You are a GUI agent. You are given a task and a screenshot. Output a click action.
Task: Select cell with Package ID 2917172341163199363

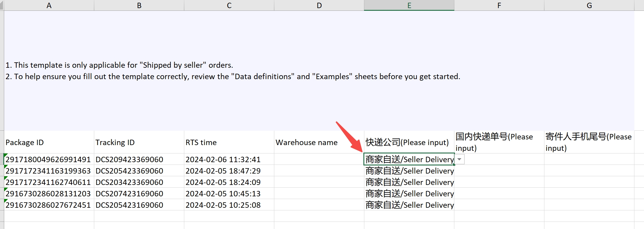[x=49, y=171]
